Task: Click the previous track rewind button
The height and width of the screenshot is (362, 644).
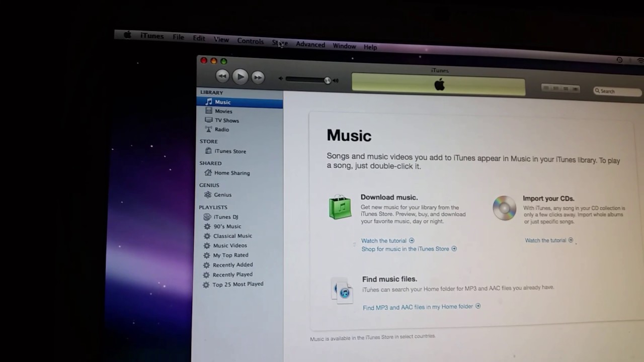Action: coord(222,76)
